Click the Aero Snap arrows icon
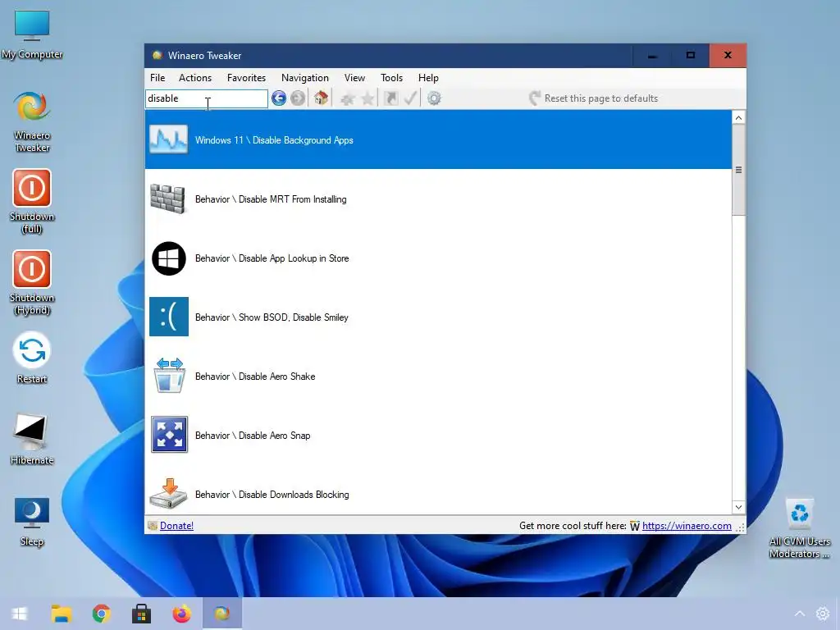Screen dimensions: 840x630 [169, 435]
